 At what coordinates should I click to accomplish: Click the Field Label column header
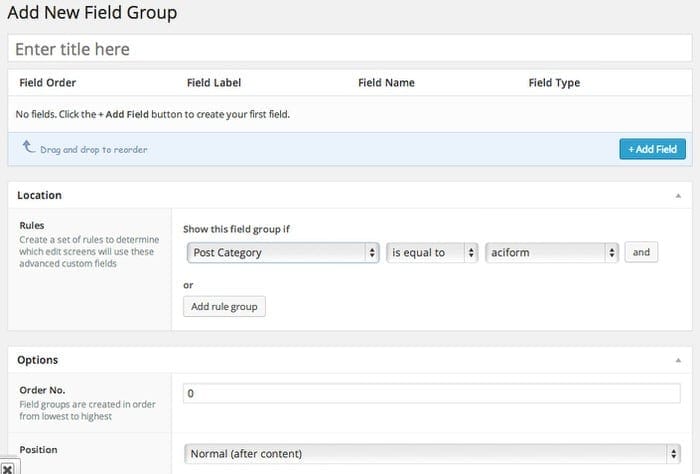pos(214,83)
